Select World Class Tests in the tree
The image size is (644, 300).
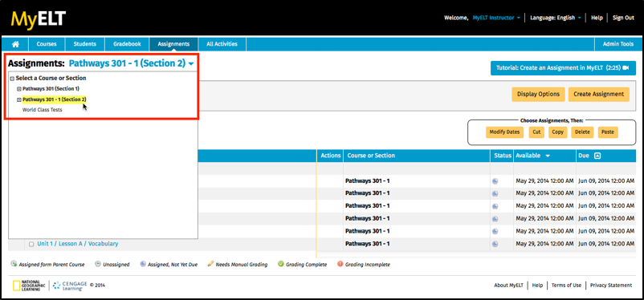(43, 110)
